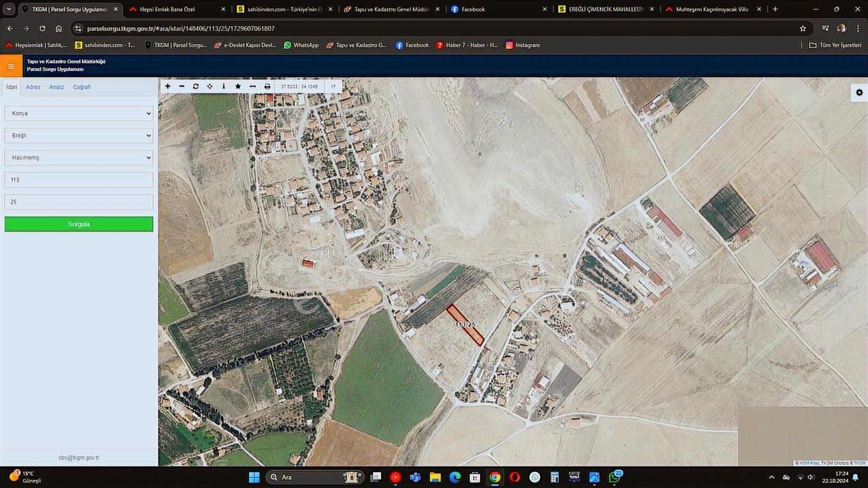Open the tab search dropdown arrow
Screen dimensions: 868x488
pos(9,9)
